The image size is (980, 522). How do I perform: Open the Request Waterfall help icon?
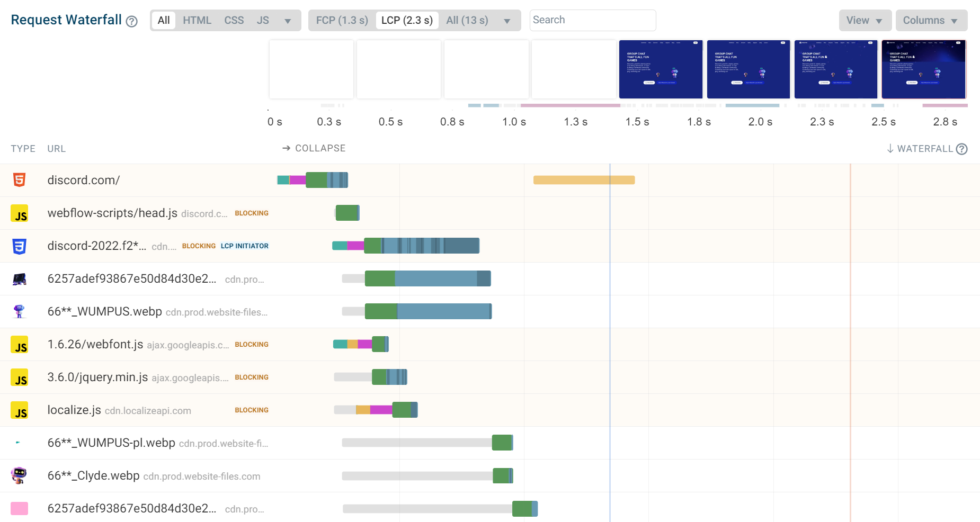point(132,21)
